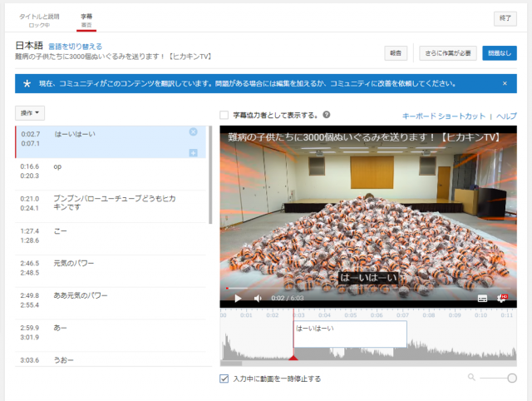Click the timeline zoom magnifier icon
The height and width of the screenshot is (401, 532).
point(471,377)
